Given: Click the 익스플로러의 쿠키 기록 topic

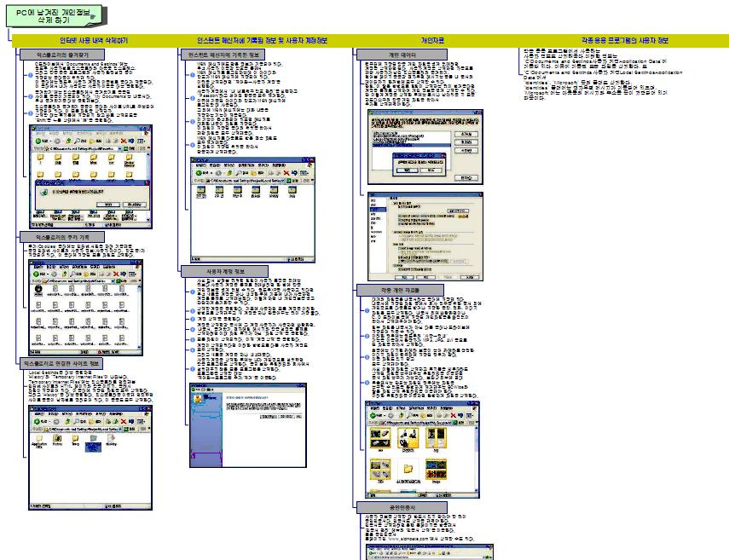Looking at the screenshot, I should tap(68, 235).
